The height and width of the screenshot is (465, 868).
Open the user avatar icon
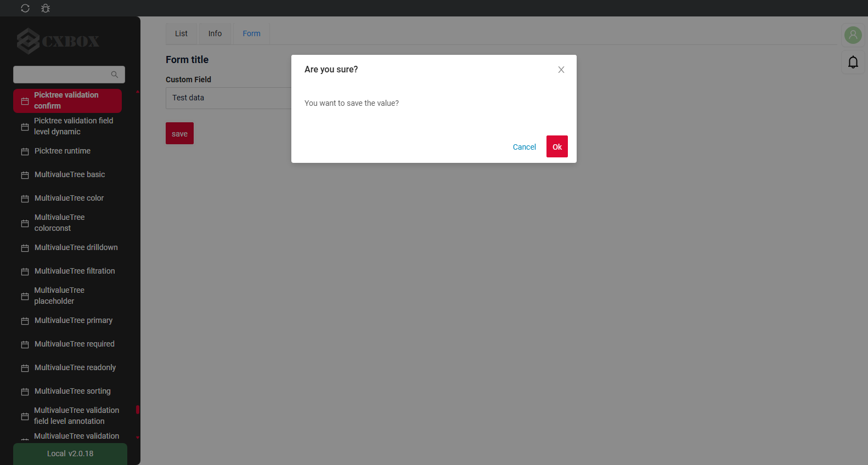pyautogui.click(x=853, y=35)
